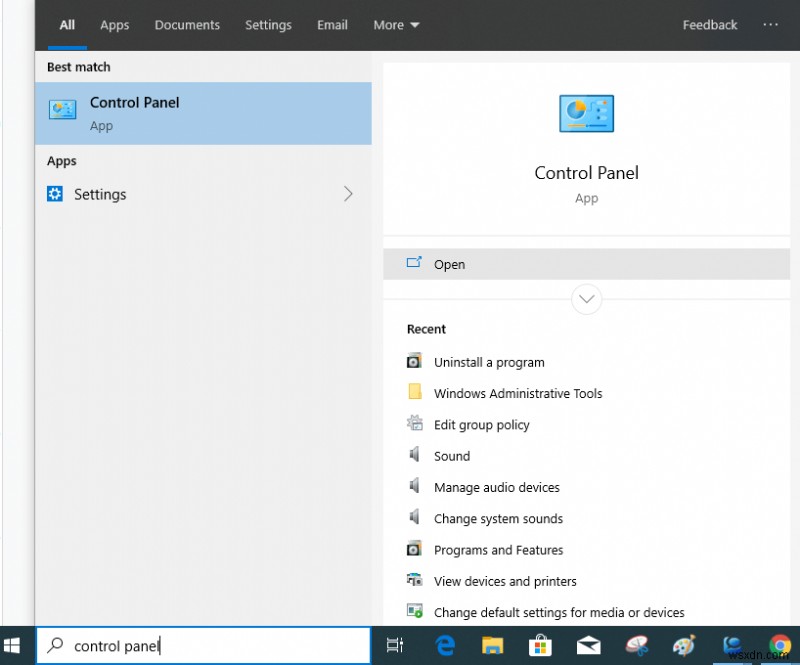This screenshot has width=800, height=665.
Task: Click the Feedback link
Action: (710, 25)
